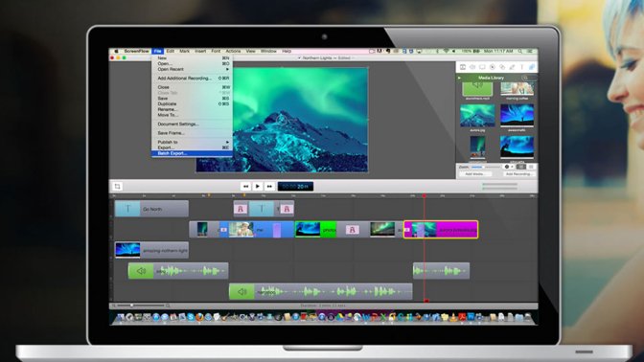
Task: Open the media library tab icon
Action: (x=532, y=67)
